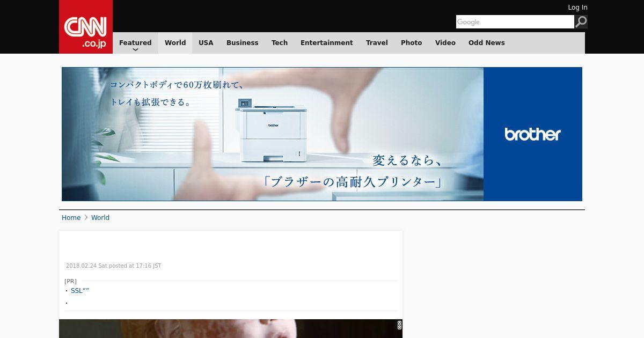Viewport: 644px width, 338px height.
Task: Open the Brother printer banner ad
Action: click(322, 134)
